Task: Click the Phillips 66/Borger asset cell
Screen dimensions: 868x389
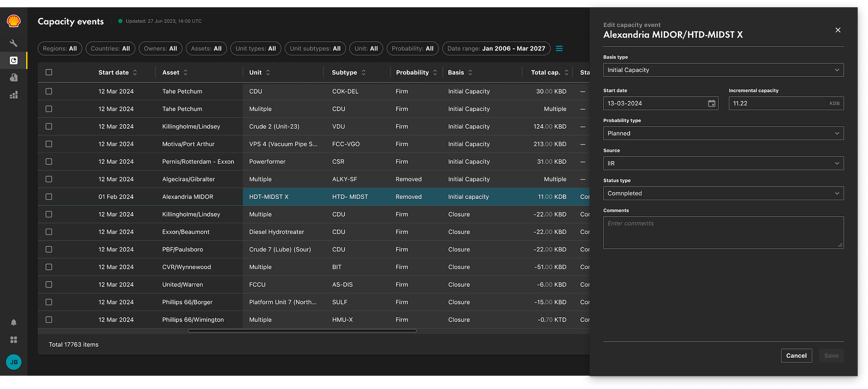Action: click(187, 302)
